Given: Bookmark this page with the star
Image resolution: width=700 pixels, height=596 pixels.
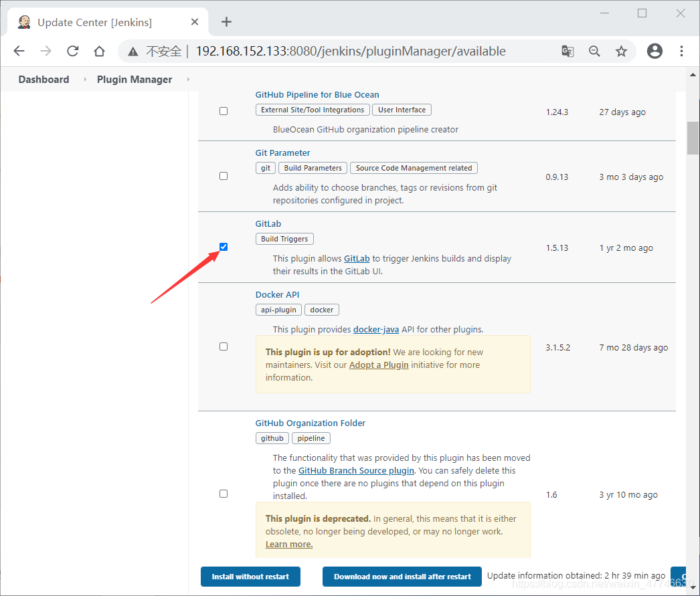Looking at the screenshot, I should [621, 52].
